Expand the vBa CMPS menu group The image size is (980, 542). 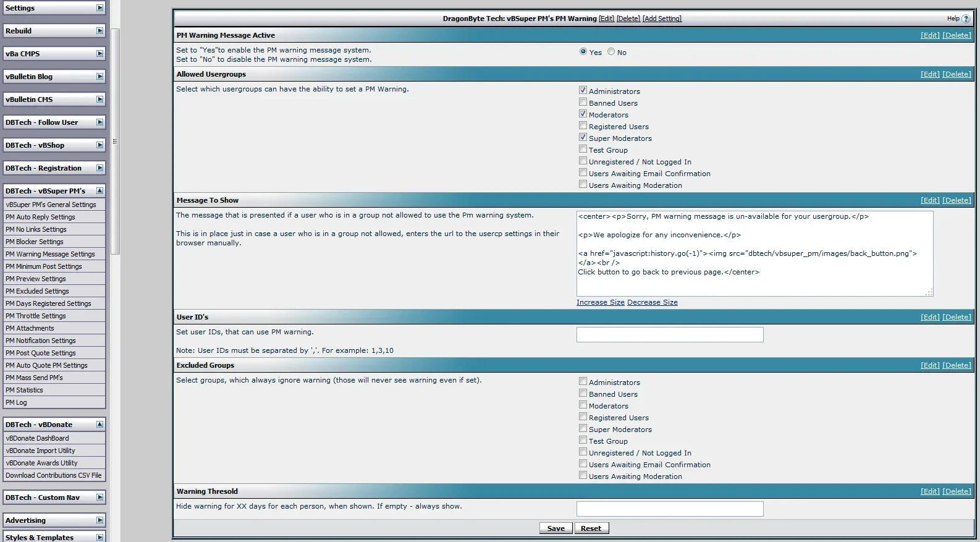[x=99, y=54]
